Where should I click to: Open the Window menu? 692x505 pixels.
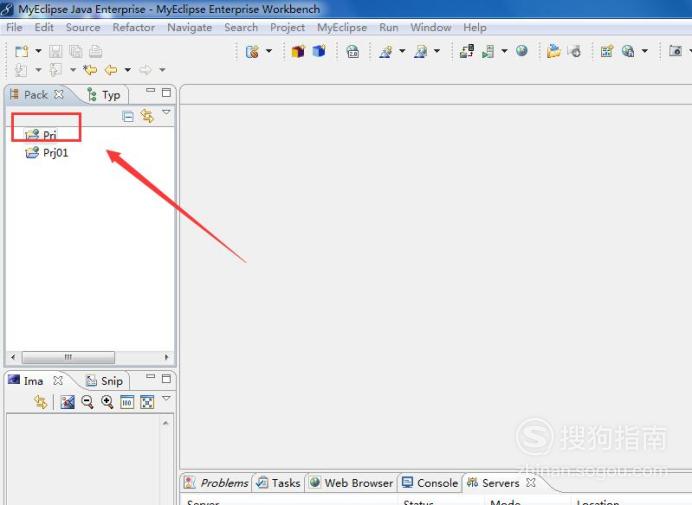pyautogui.click(x=431, y=27)
